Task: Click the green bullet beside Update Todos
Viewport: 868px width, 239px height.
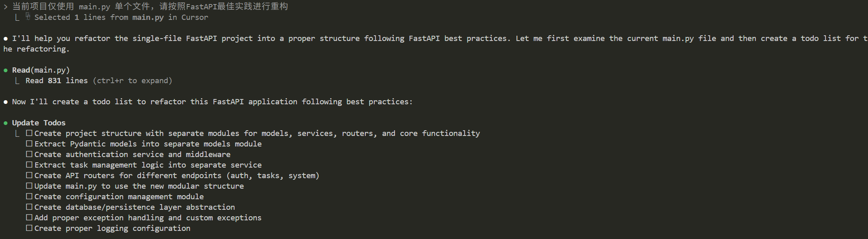Action: [x=6, y=123]
